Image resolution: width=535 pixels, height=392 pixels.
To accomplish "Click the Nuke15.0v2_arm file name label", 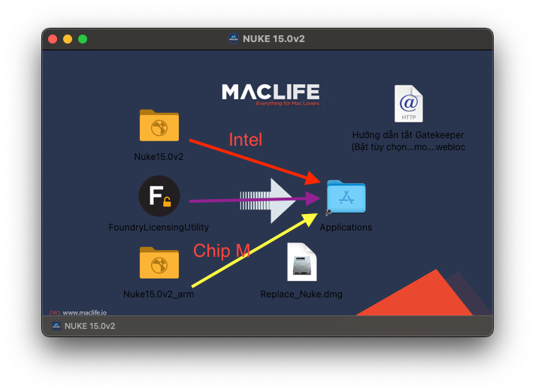I will click(x=159, y=294).
